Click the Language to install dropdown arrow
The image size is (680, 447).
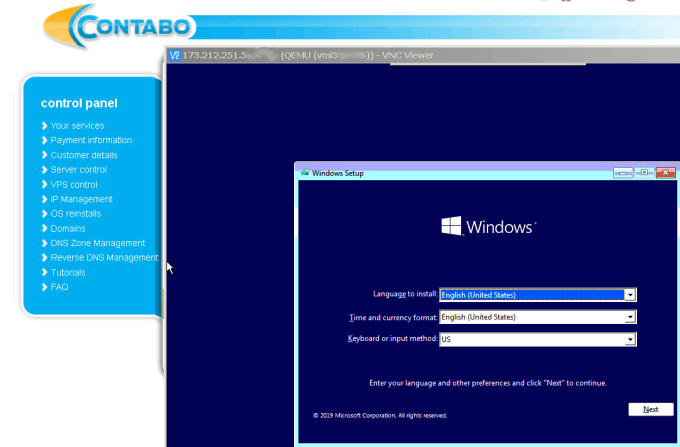click(x=630, y=295)
